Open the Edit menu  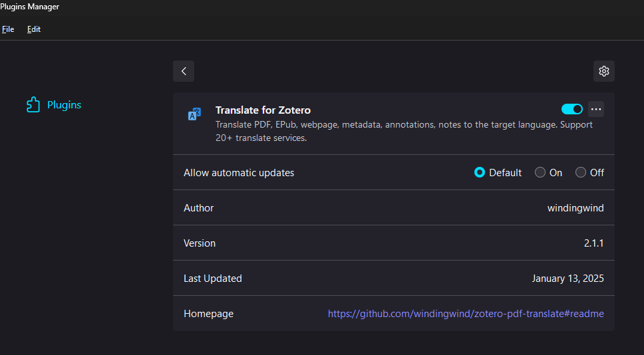pos(34,29)
